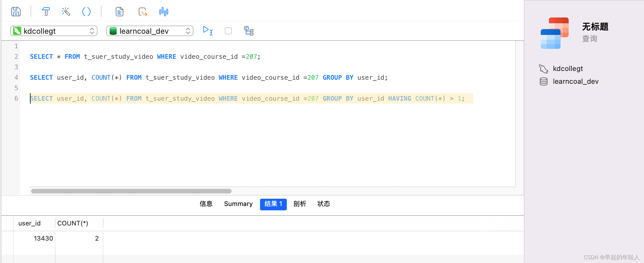Click the Save query icon
644x263 pixels.
click(x=16, y=12)
